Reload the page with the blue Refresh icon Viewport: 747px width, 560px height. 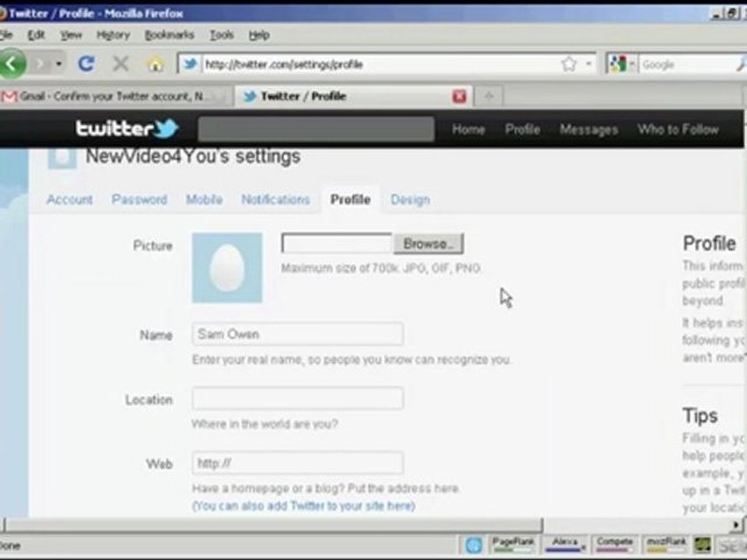tap(86, 63)
